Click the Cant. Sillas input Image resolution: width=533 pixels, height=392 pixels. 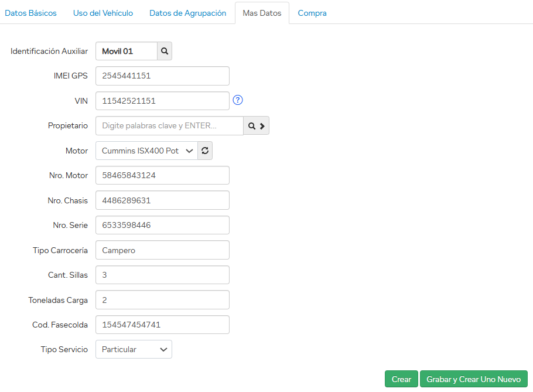click(x=162, y=275)
